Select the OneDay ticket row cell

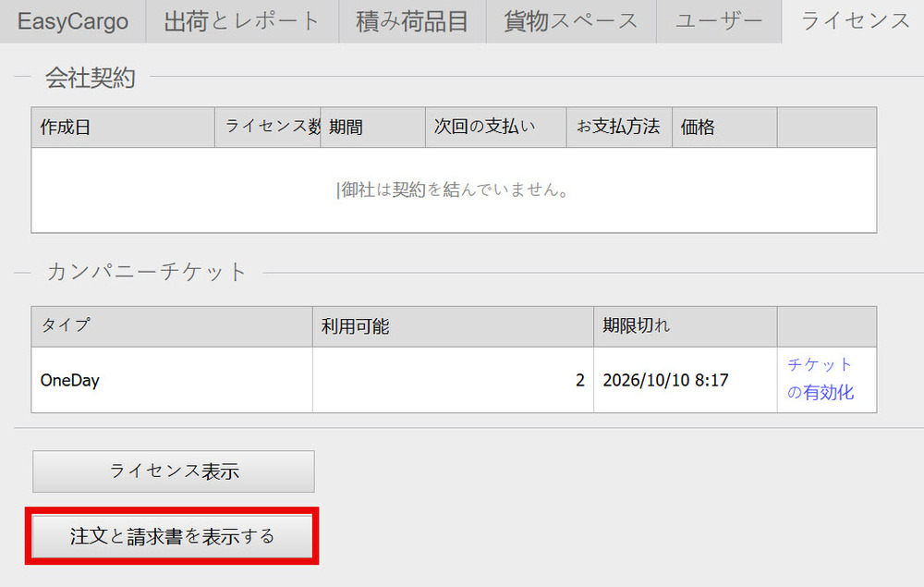pyautogui.click(x=172, y=380)
